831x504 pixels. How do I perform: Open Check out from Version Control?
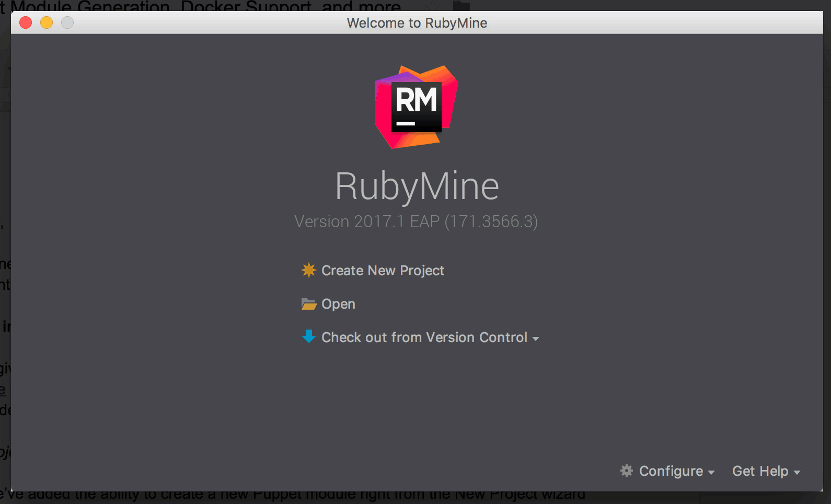[424, 337]
